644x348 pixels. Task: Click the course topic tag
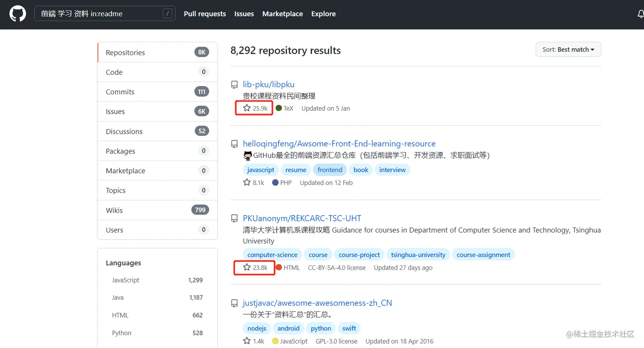click(318, 255)
